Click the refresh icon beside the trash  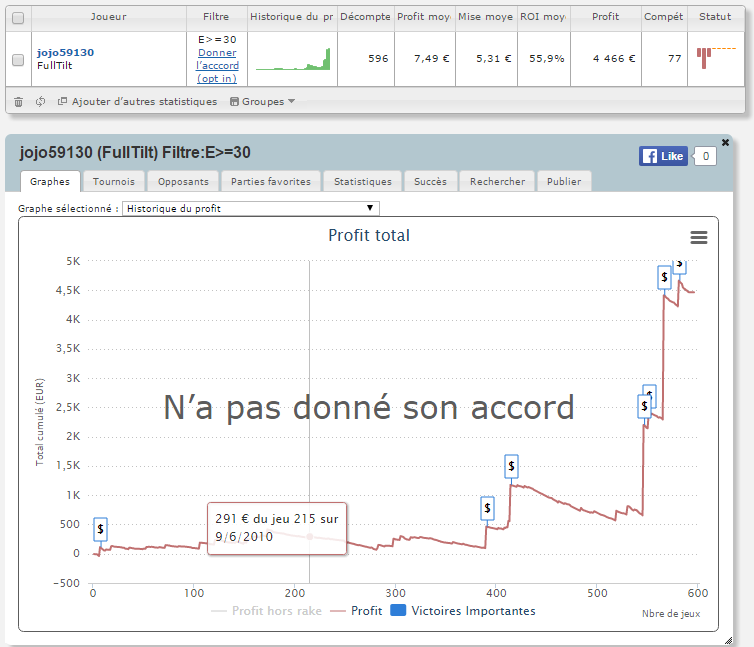tap(40, 101)
